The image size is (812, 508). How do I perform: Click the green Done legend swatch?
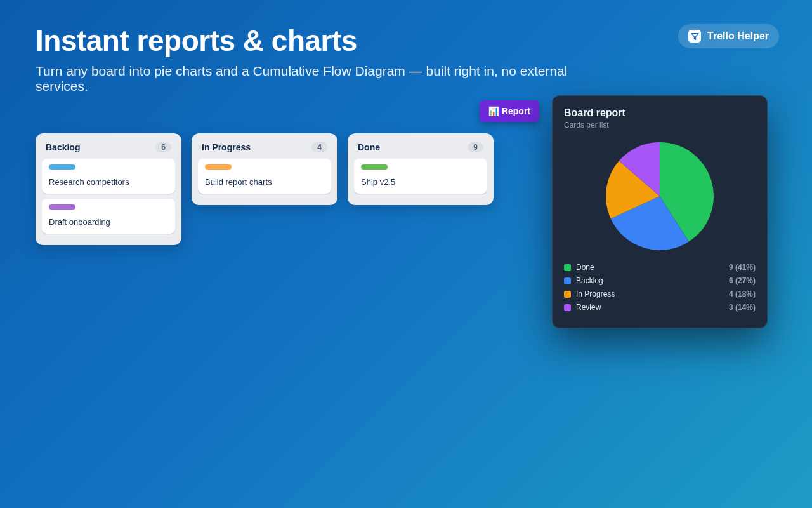coord(567,267)
